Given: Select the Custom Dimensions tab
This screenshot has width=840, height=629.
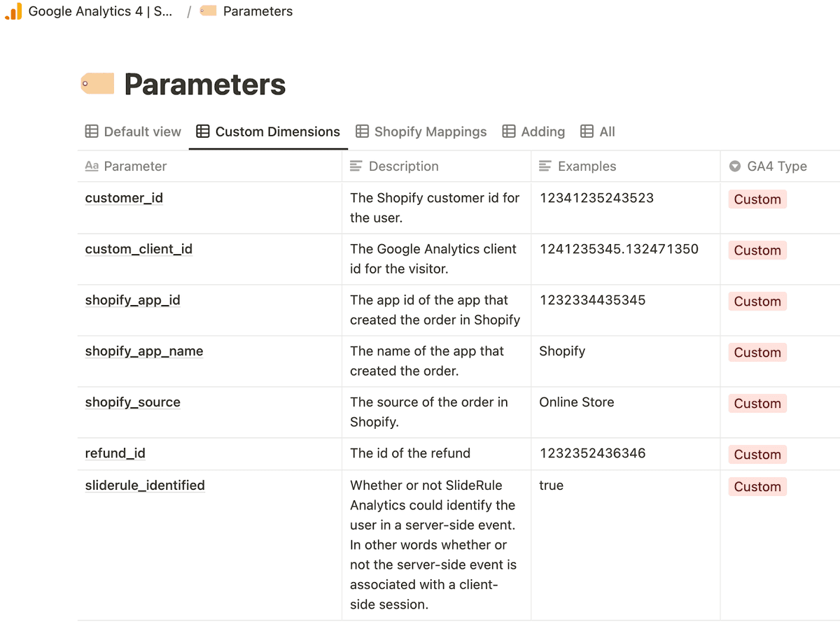Looking at the screenshot, I should (x=268, y=132).
